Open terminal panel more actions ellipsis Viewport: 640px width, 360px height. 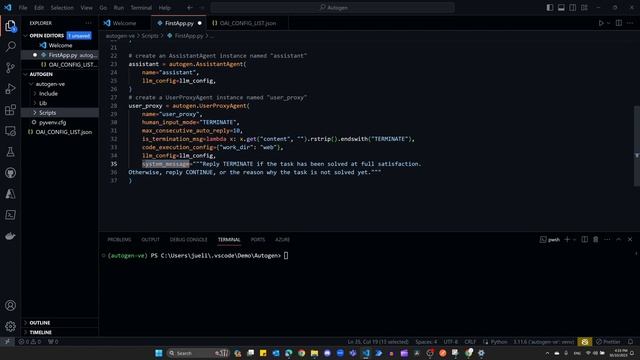coord(607,240)
